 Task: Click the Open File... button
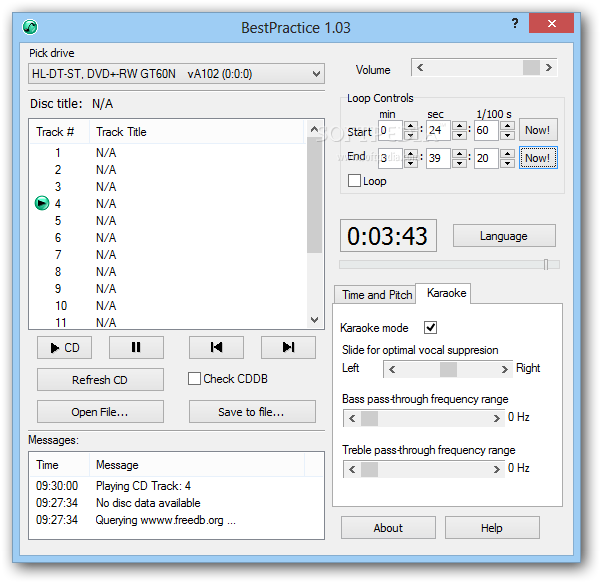coord(100,412)
